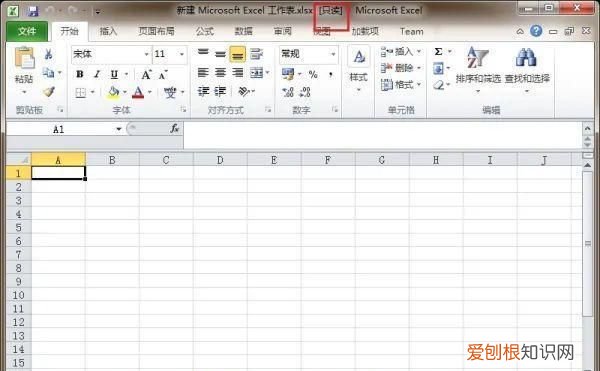Screen dimensions: 600x371
Task: Switch to 数据 Data tab
Action: 243,31
